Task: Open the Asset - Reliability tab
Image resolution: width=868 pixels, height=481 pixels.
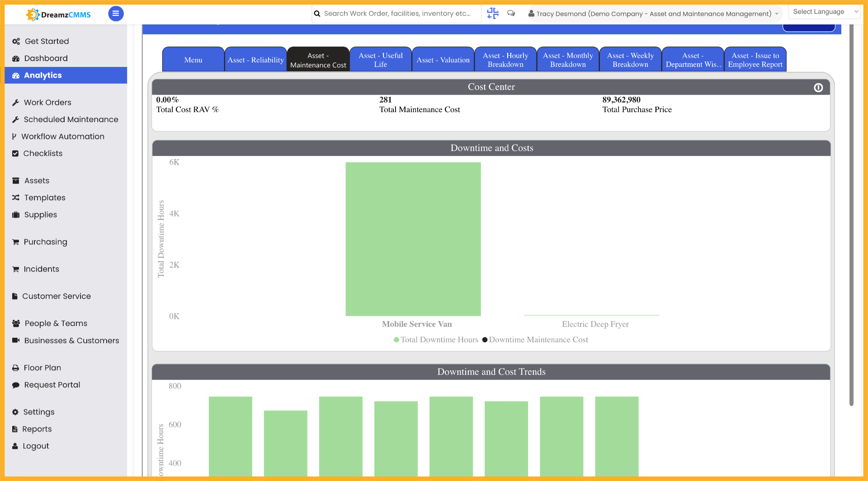Action: (x=255, y=59)
